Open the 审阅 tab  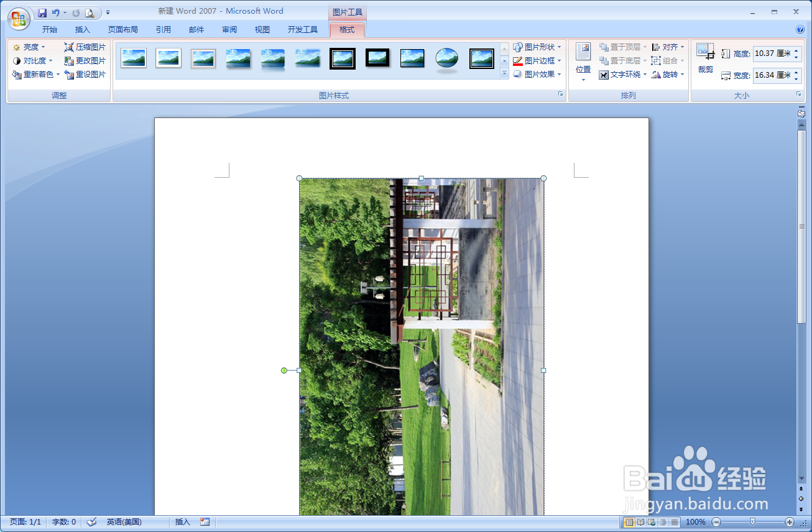(229, 29)
